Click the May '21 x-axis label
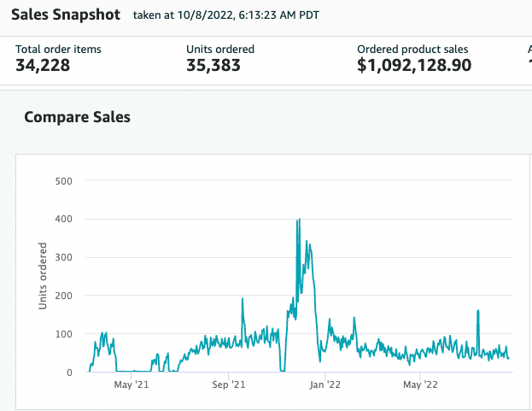The image size is (532, 411). click(132, 385)
